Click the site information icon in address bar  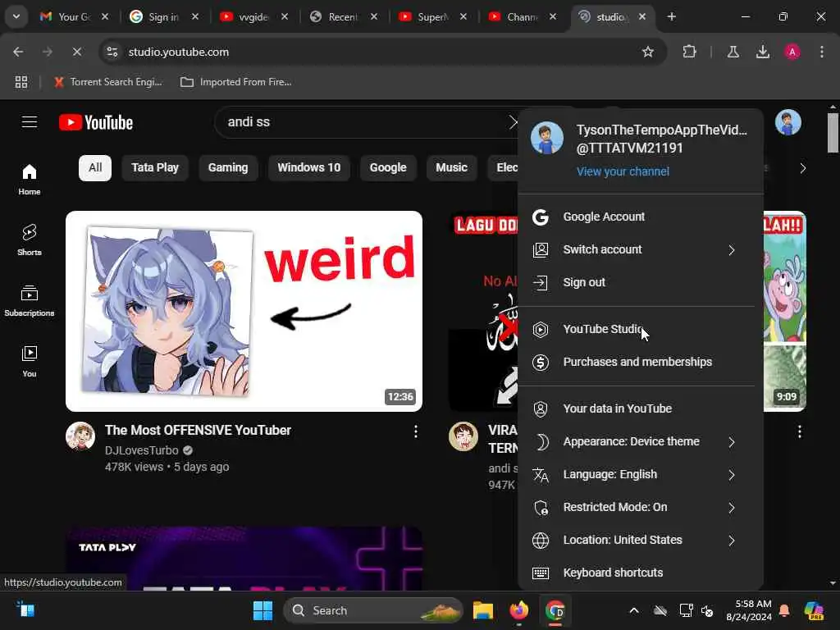(x=112, y=52)
